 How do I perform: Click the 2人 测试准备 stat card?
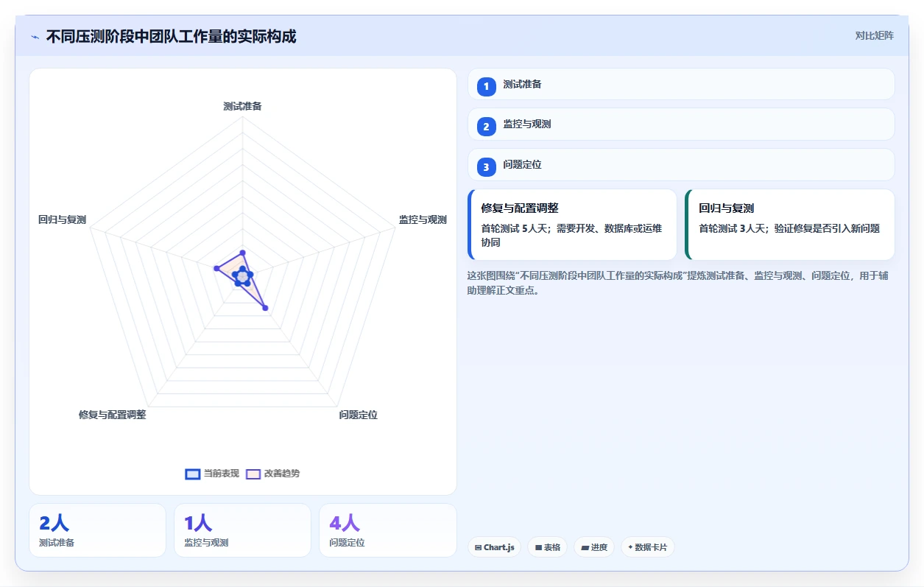tap(97, 530)
